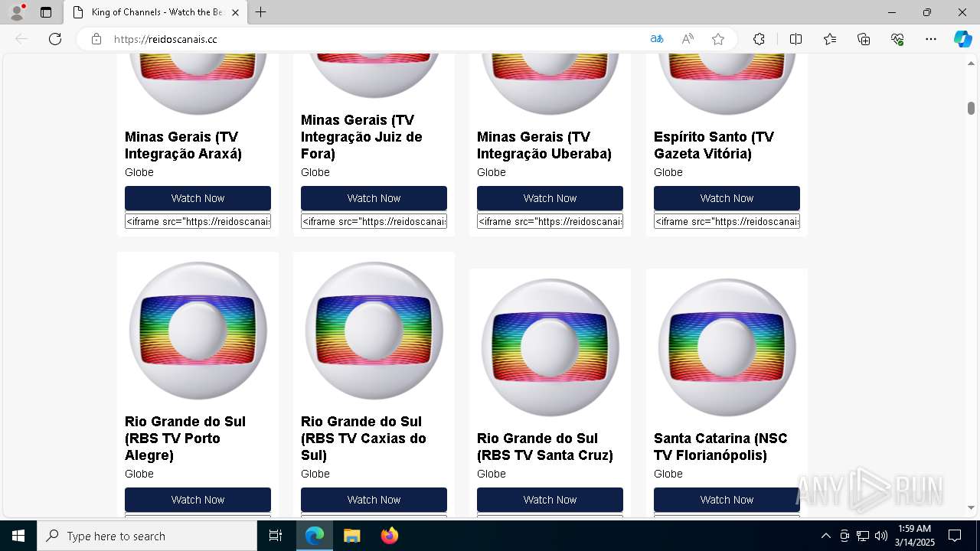Open Settings and more ellipsis menu

(931, 39)
